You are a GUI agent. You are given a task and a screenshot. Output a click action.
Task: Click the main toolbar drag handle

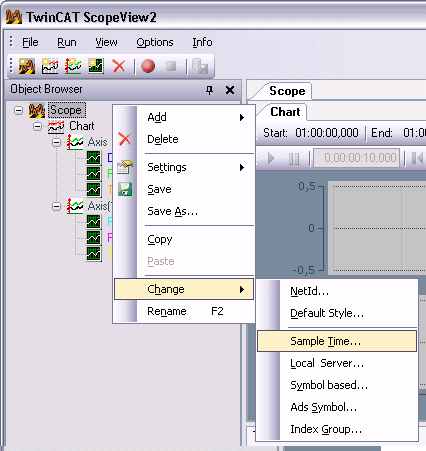point(11,66)
